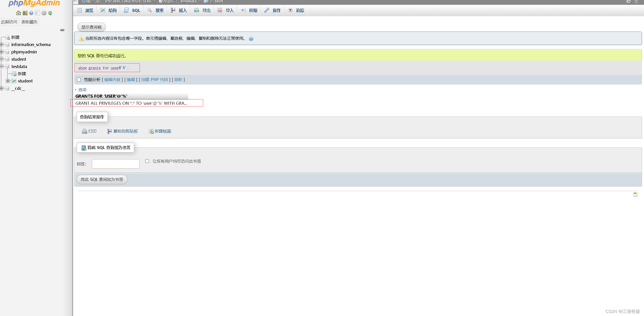
Task: Open the 导入 import tab
Action: [x=225, y=10]
